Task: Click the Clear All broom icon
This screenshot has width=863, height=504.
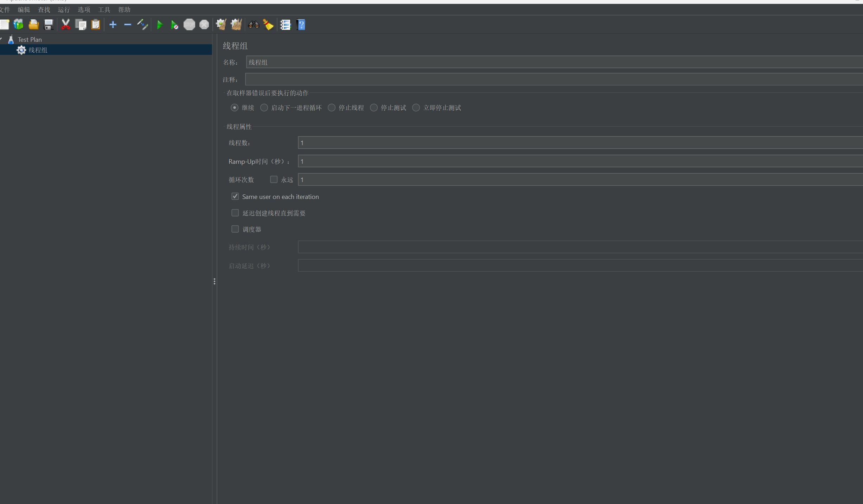Action: coord(236,25)
